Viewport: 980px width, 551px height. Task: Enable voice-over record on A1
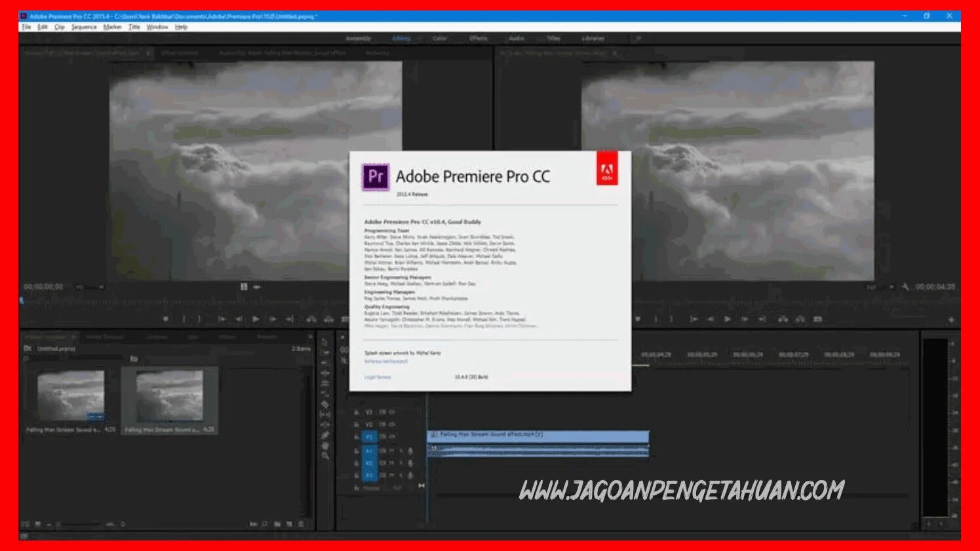[x=410, y=451]
